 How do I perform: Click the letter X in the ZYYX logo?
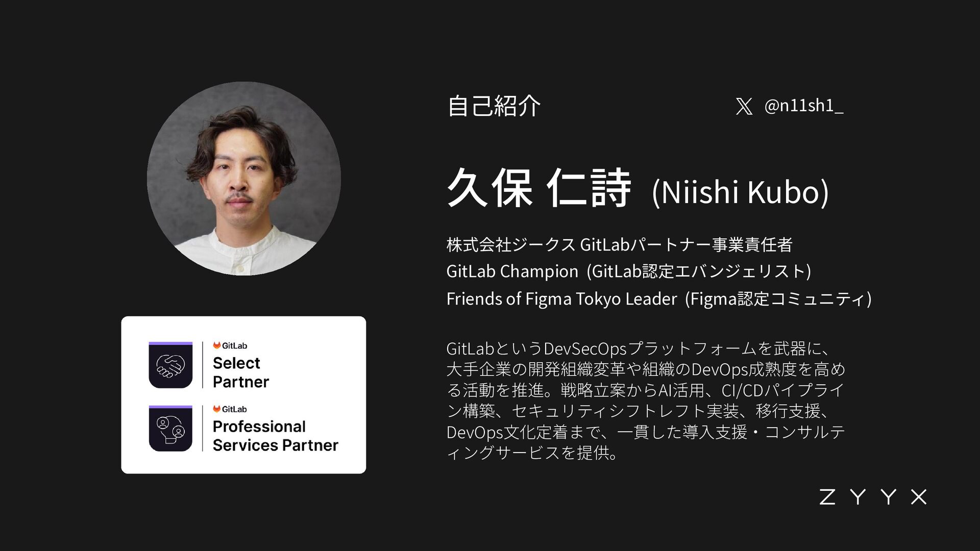click(919, 497)
